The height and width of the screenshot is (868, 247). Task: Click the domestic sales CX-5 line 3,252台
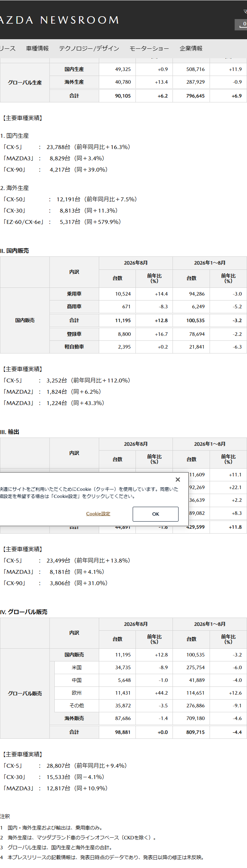point(67,380)
